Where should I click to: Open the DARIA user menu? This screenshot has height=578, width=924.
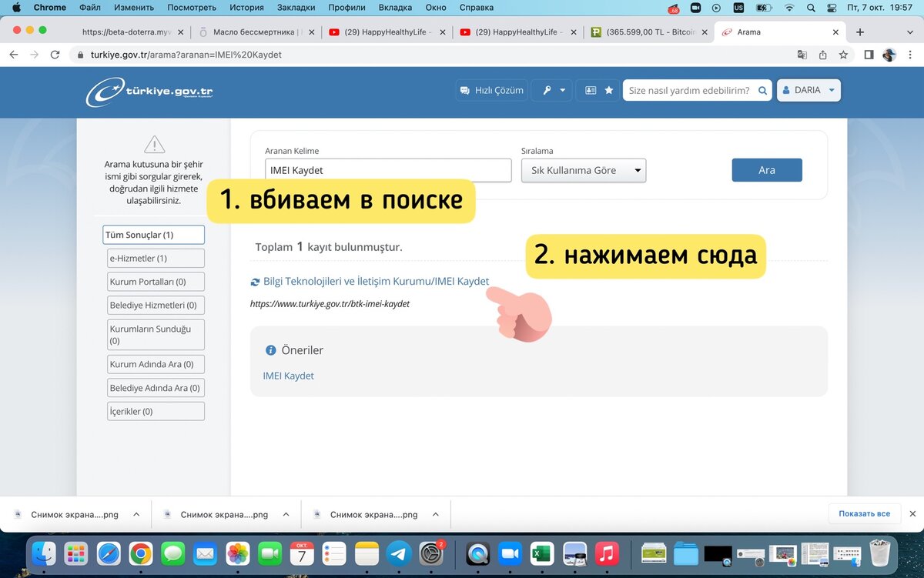tap(808, 90)
